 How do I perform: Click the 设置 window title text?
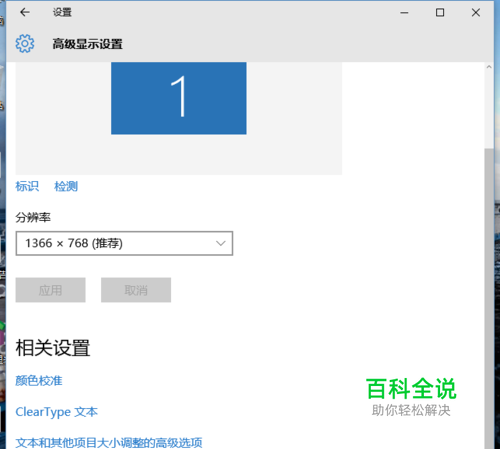click(62, 12)
